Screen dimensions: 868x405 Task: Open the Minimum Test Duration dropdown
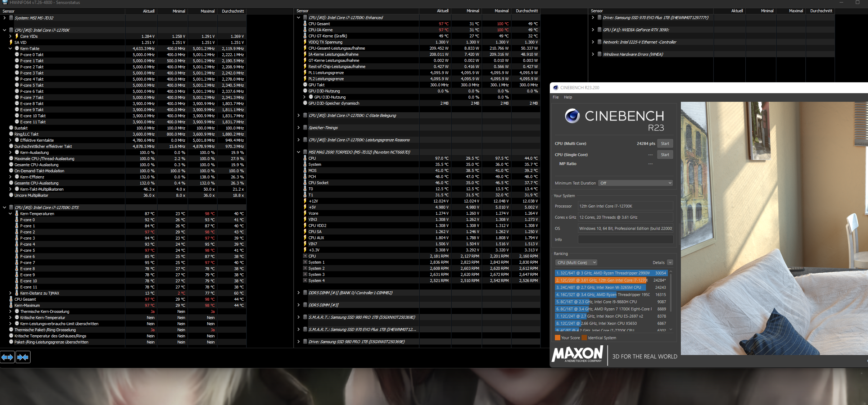click(635, 183)
